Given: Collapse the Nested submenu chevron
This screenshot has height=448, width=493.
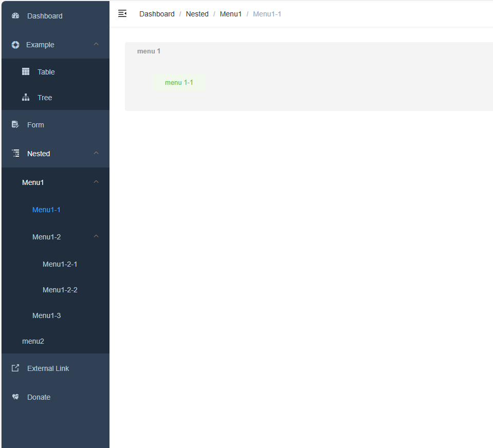Looking at the screenshot, I should [96, 154].
